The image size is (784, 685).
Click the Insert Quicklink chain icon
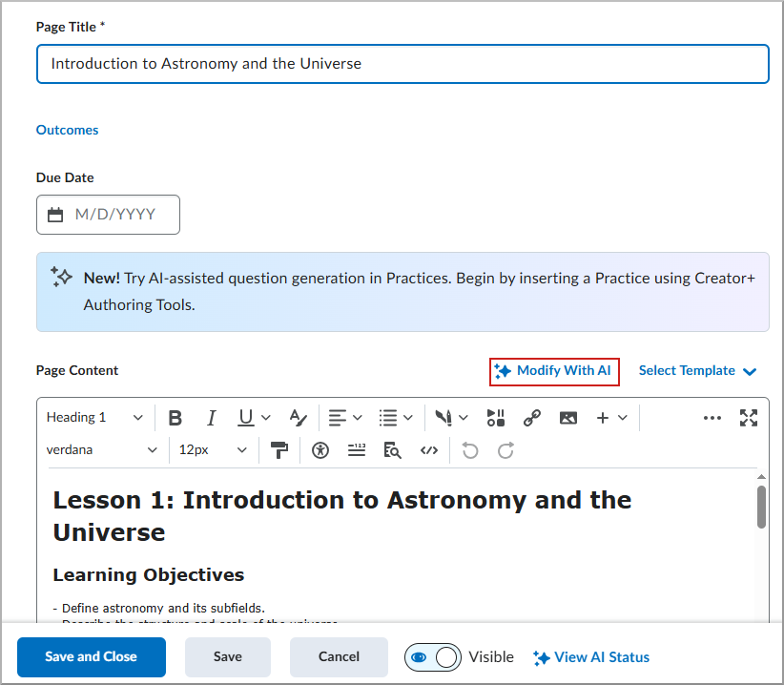click(531, 418)
